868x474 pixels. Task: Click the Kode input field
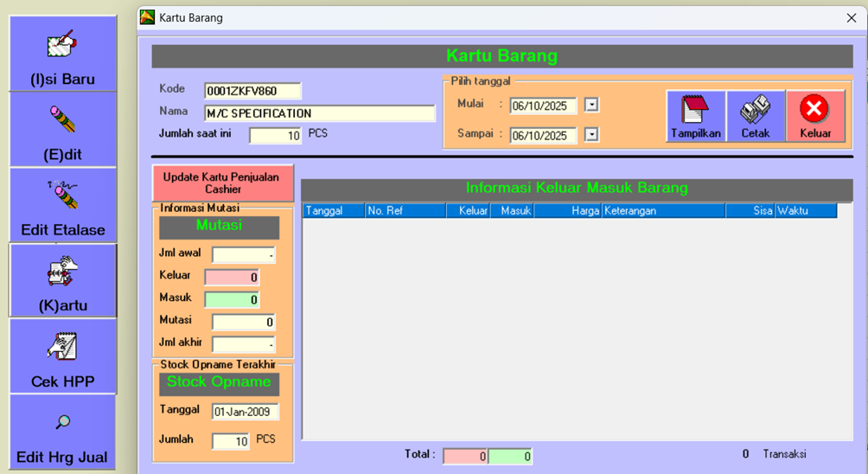click(252, 91)
